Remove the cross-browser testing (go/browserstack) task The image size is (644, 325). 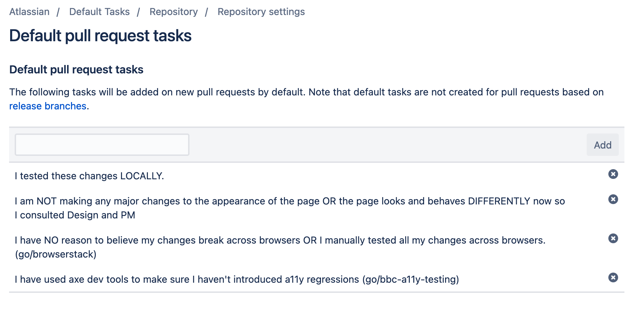click(613, 238)
